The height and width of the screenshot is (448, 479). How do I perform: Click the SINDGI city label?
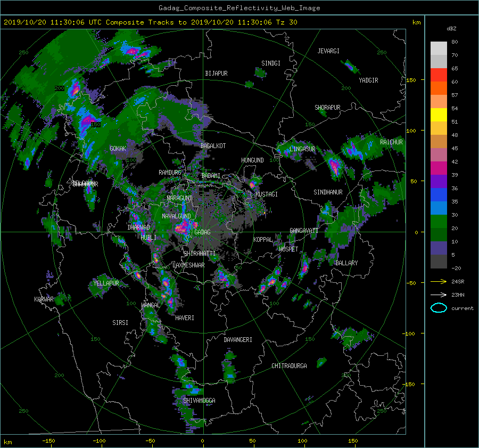[x=271, y=63]
